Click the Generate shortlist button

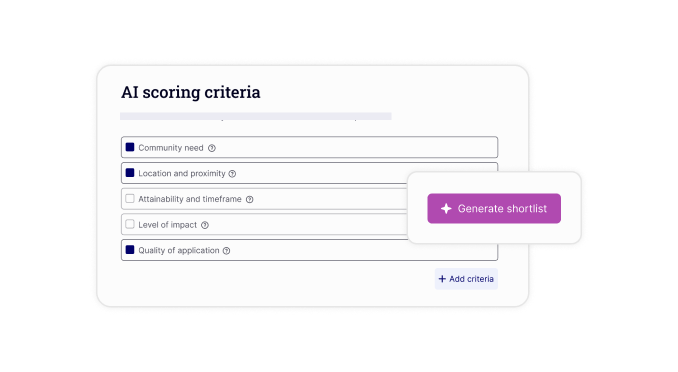[x=494, y=208]
